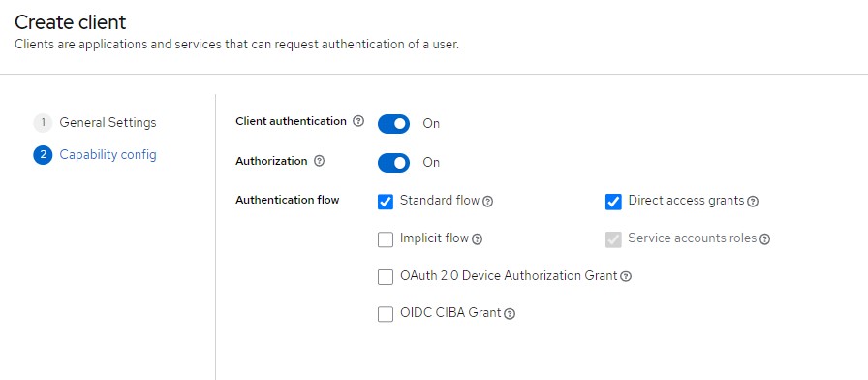
Task: Open OAuth 2.0 Device Authorization Grant help
Action: 626,276
